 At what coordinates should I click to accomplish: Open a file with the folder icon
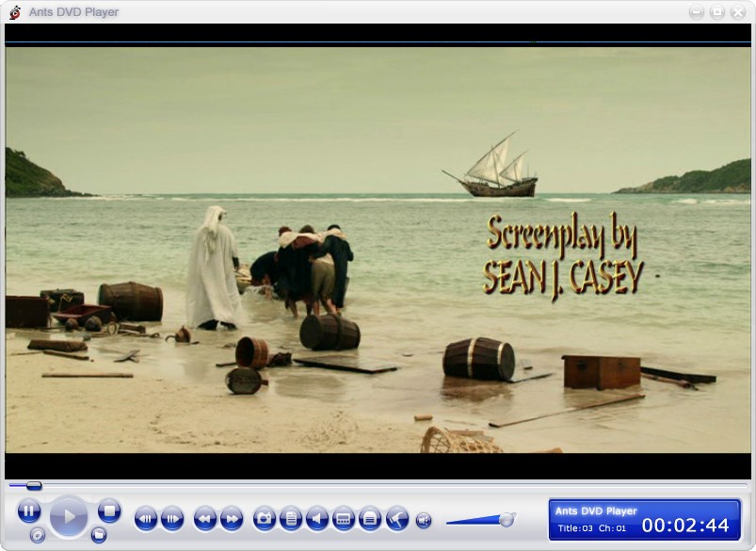pos(99,535)
